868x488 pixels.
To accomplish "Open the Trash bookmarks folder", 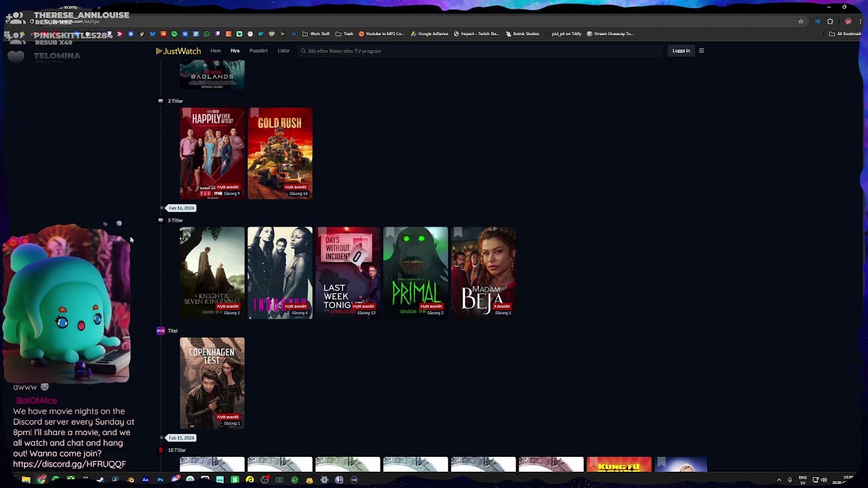I will point(344,34).
